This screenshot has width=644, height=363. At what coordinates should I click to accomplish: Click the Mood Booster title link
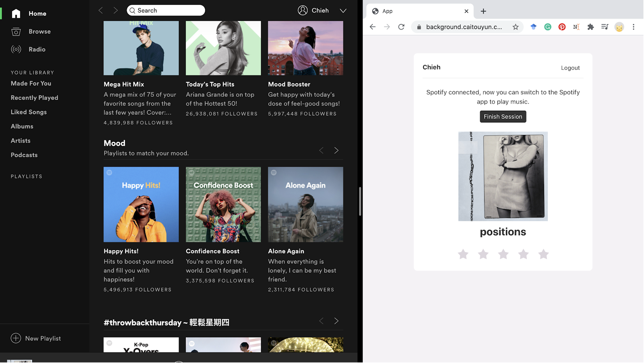pyautogui.click(x=289, y=84)
